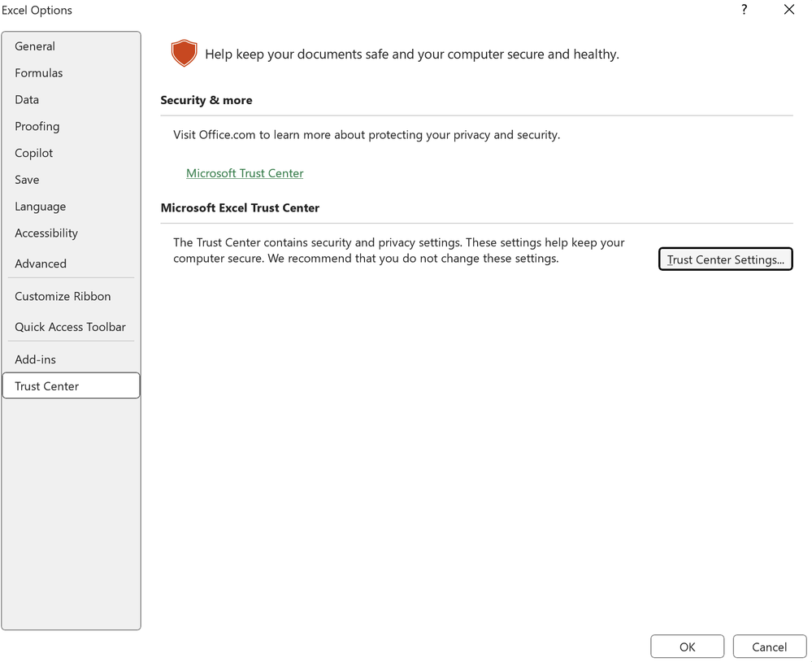Open Language preferences

tap(40, 207)
